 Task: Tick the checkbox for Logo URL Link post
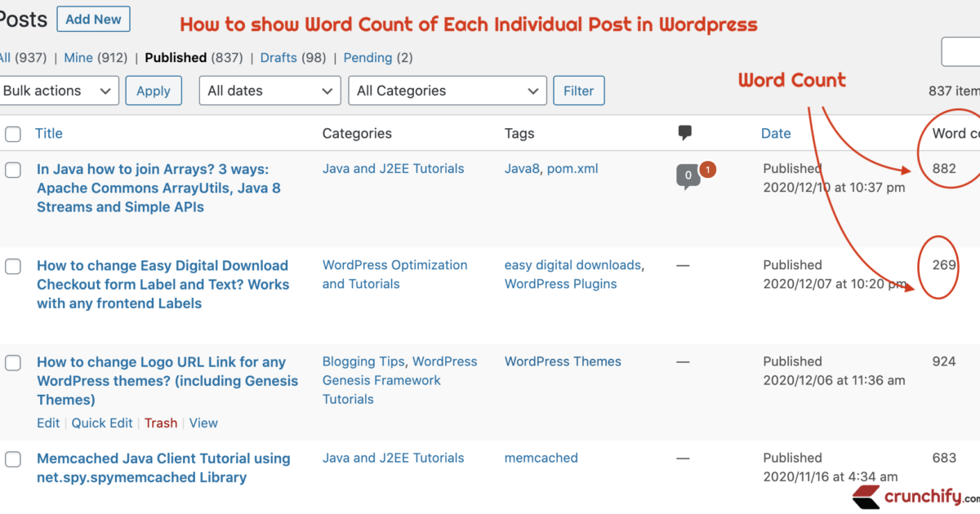pos(13,362)
